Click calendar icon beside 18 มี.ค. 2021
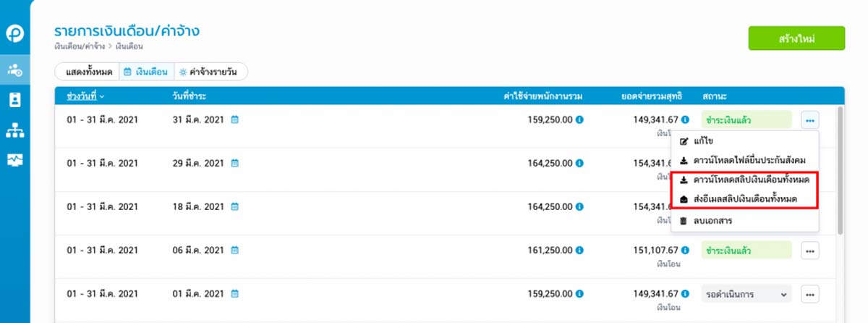The image size is (868, 323). [x=235, y=206]
